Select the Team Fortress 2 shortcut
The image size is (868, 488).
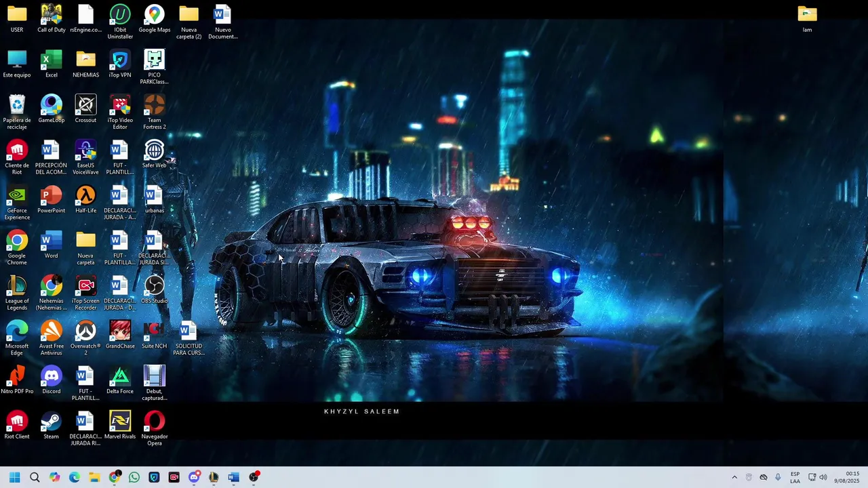pyautogui.click(x=155, y=113)
